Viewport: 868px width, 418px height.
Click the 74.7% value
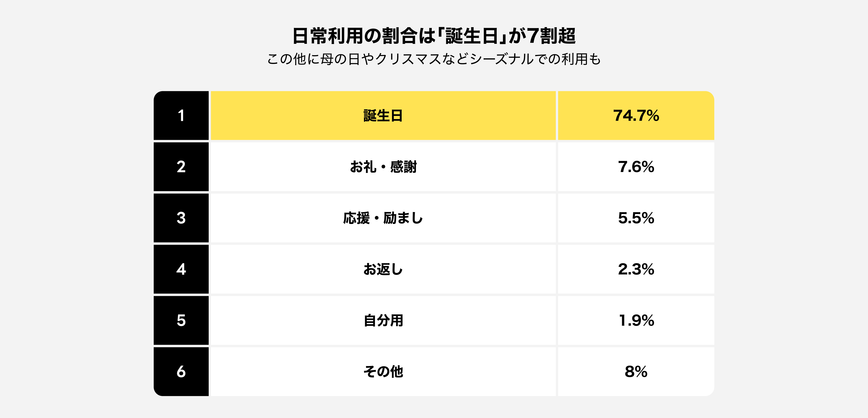636,115
